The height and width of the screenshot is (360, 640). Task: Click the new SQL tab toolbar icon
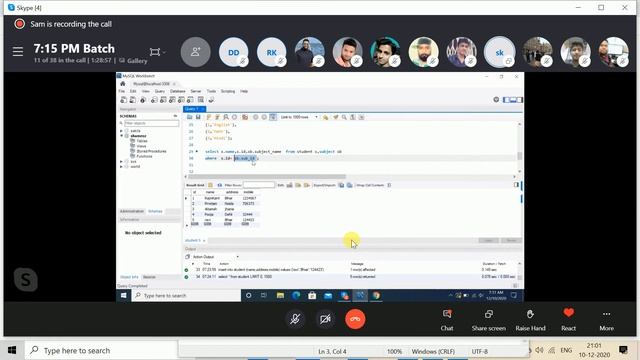click(124, 100)
